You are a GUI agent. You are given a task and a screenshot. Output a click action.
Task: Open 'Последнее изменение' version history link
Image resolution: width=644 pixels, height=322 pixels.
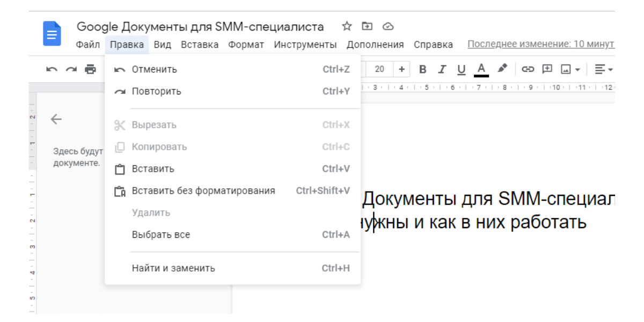coord(541,44)
